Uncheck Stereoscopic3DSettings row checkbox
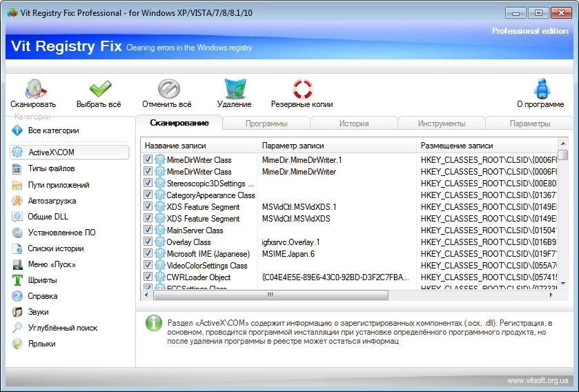The image size is (579, 392). coord(148,183)
